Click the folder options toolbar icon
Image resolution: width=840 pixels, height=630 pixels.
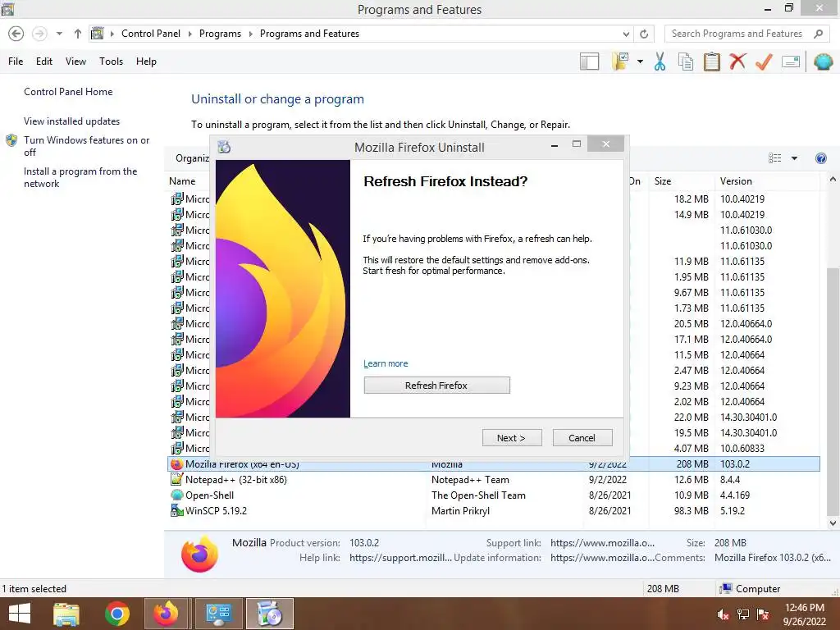tap(620, 61)
